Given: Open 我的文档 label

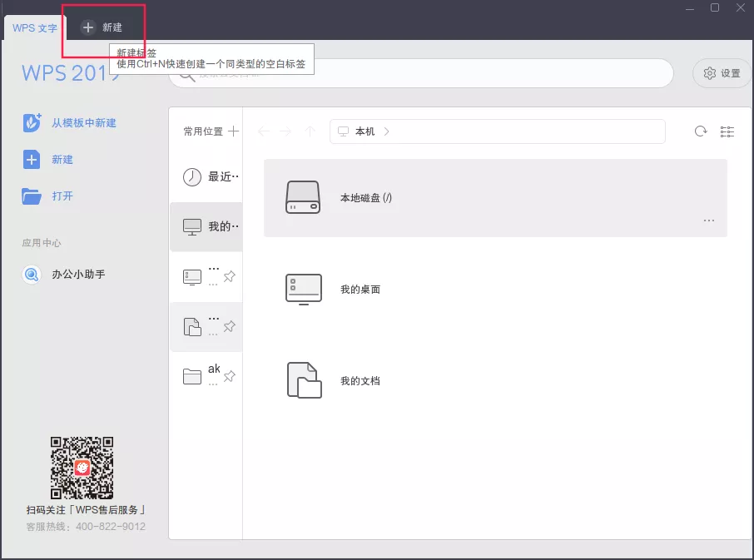Looking at the screenshot, I should coord(360,381).
